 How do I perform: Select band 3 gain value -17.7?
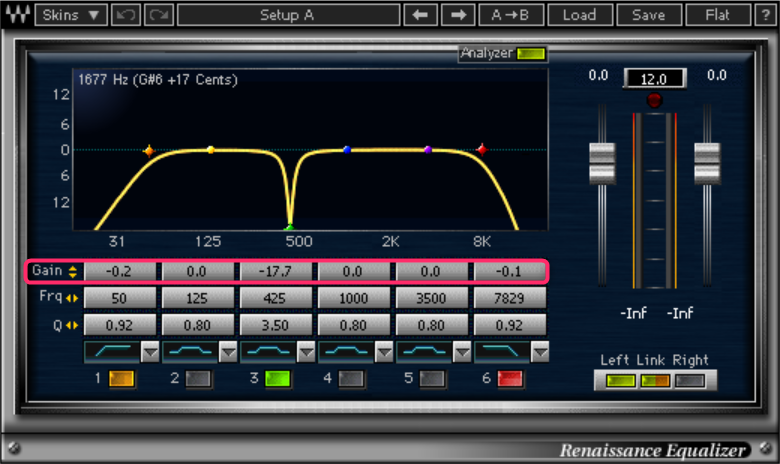[276, 272]
